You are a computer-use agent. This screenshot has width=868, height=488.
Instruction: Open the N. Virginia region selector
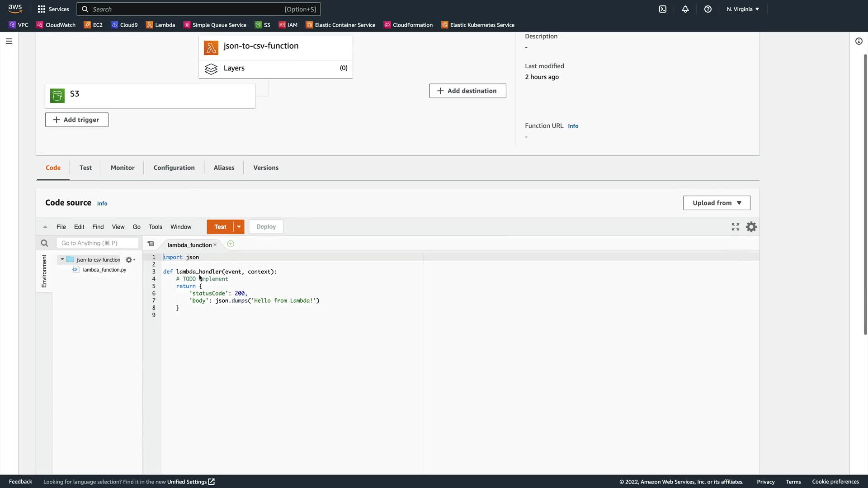tap(743, 9)
